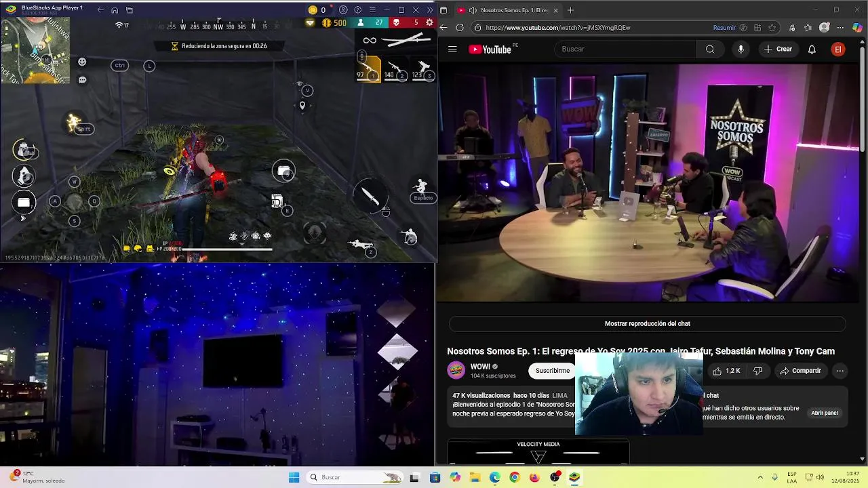The height and width of the screenshot is (488, 868).
Task: Open File Explorer from the taskbar
Action: tap(475, 477)
